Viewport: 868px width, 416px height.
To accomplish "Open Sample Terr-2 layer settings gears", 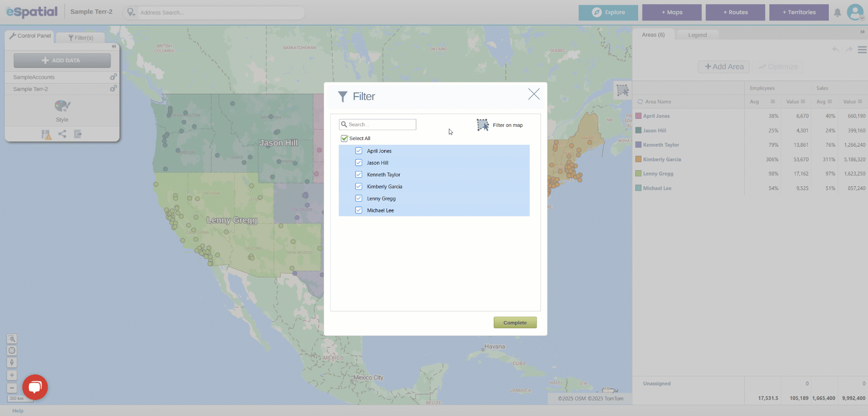I will click(113, 89).
